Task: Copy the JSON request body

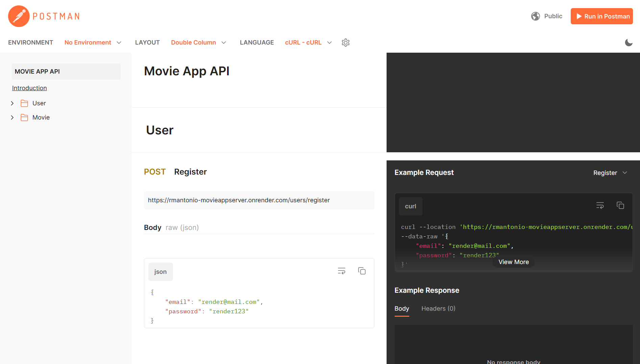Action: click(x=362, y=271)
